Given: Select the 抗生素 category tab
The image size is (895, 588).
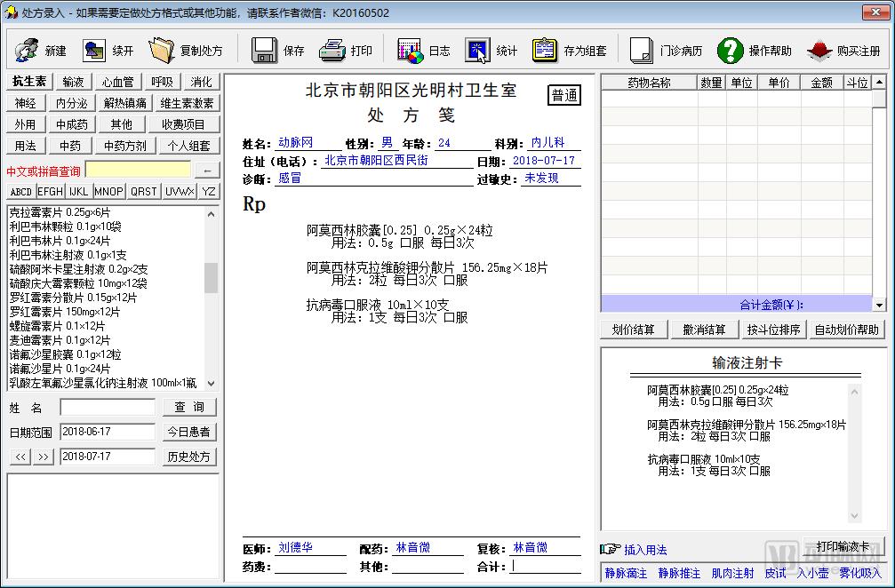Looking at the screenshot, I should coord(29,82).
